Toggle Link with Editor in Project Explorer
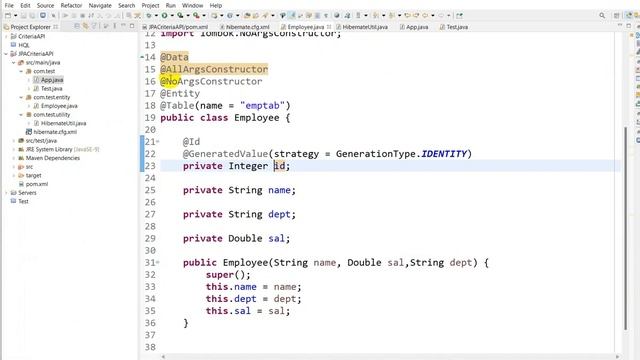 point(86,26)
